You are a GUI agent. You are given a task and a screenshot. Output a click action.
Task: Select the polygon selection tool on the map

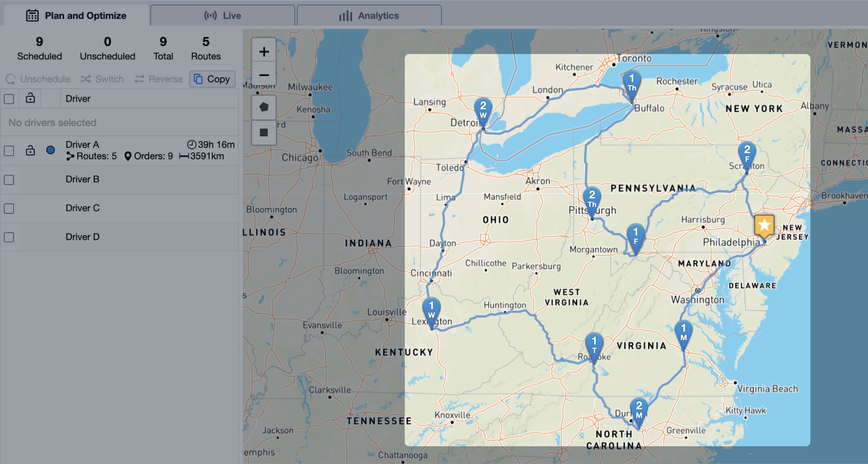264,108
